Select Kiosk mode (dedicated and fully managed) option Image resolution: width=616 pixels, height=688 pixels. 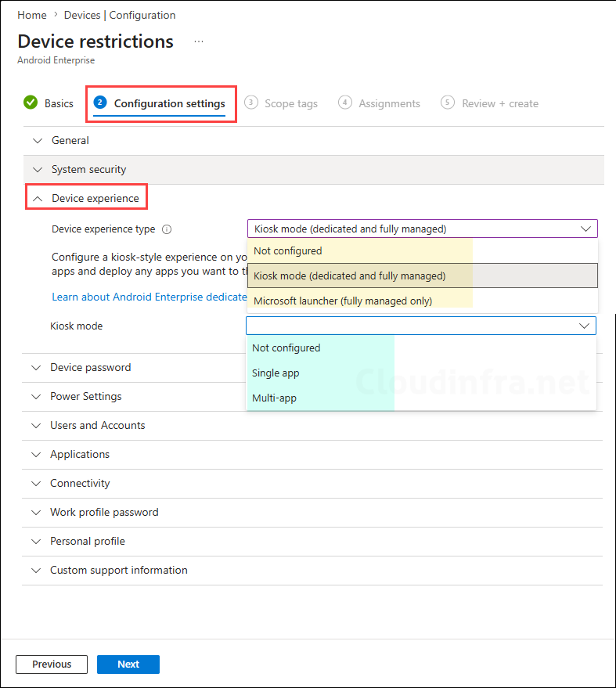point(423,276)
